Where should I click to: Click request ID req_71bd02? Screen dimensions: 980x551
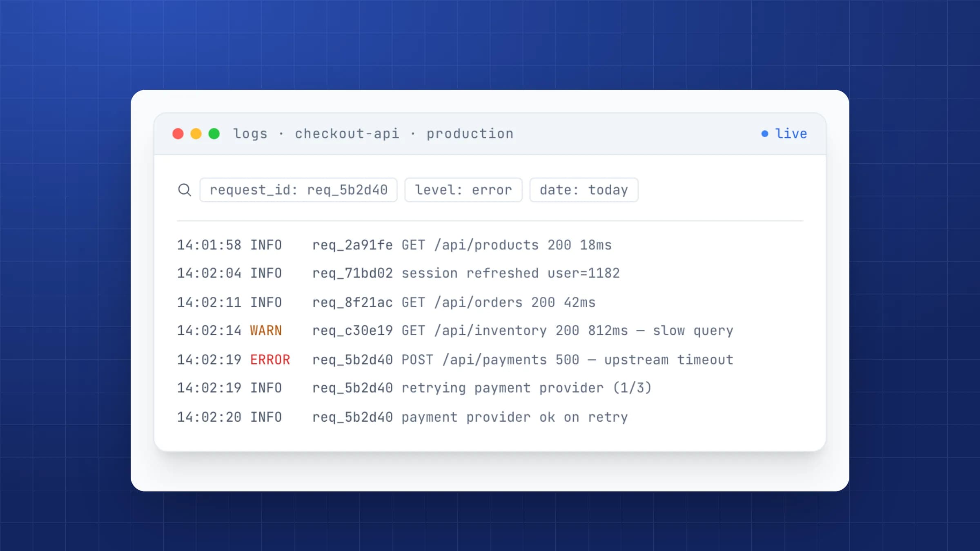click(352, 273)
